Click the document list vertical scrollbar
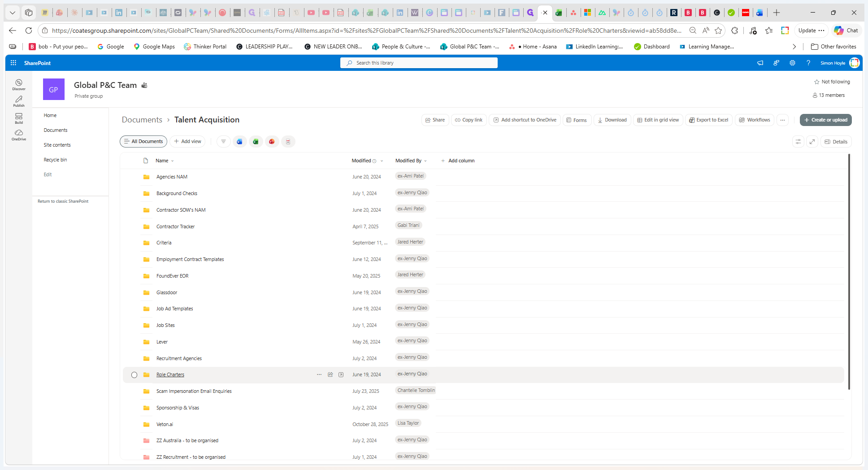Viewport: 868px width, 470px height. click(849, 272)
